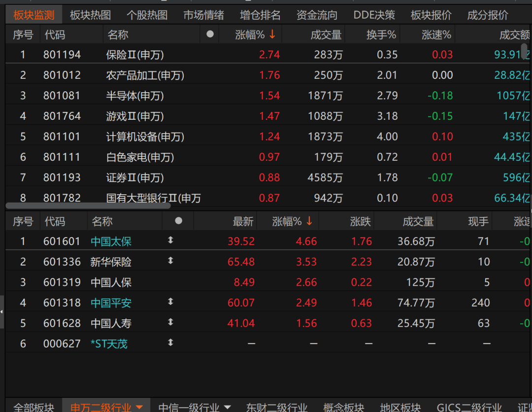Expand the left side panel arrow handle
This screenshot has height=412, width=532.
(x=1, y=311)
